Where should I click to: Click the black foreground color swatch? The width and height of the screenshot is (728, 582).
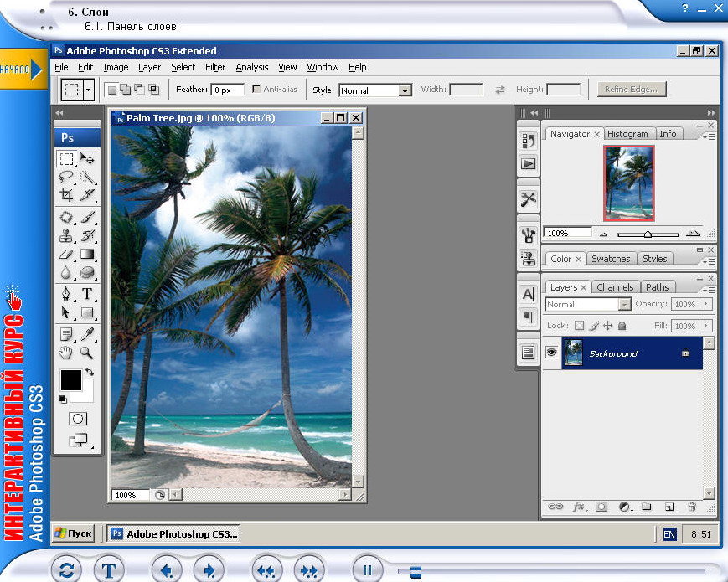[70, 379]
